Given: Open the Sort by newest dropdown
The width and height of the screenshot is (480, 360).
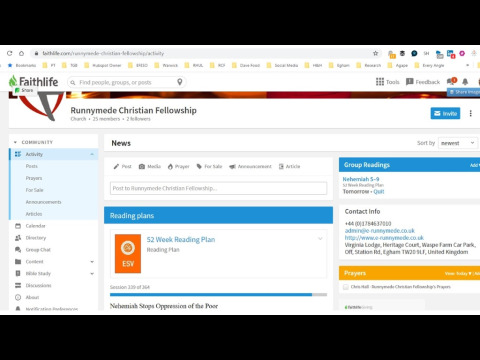Looking at the screenshot, I should (458, 143).
